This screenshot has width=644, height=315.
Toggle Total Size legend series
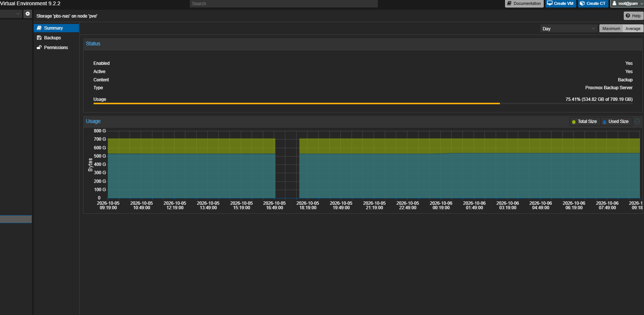click(x=584, y=121)
